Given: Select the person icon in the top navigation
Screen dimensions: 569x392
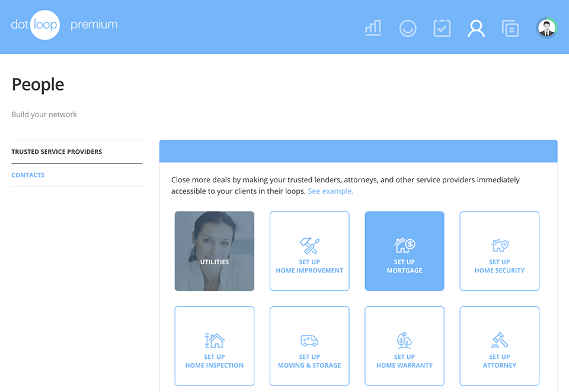Looking at the screenshot, I should click(x=476, y=28).
